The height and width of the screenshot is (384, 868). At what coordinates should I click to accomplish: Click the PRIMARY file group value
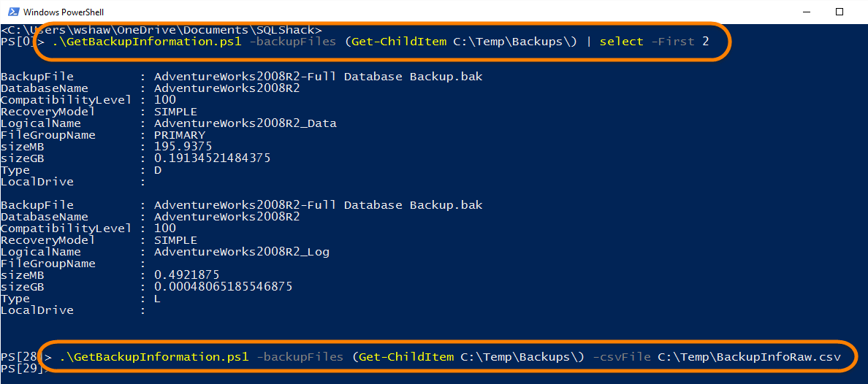tap(179, 135)
